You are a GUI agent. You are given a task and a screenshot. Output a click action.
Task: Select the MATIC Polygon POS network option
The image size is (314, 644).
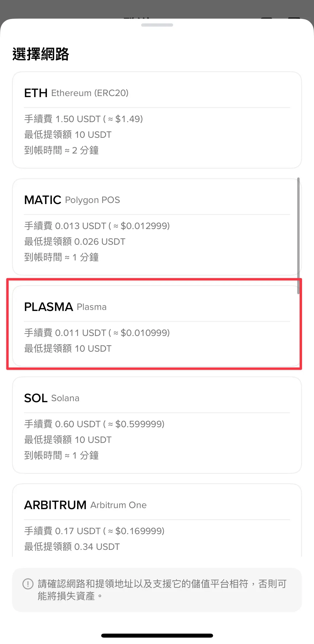click(x=157, y=226)
